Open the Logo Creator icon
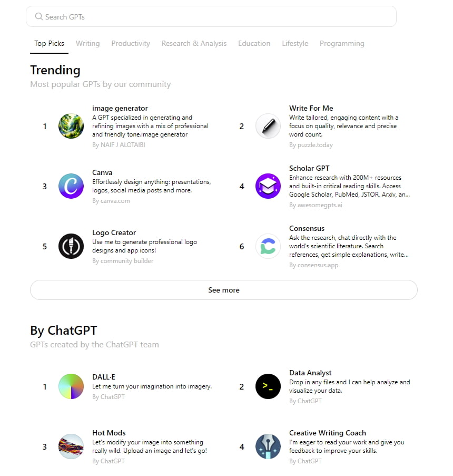The height and width of the screenshot is (476, 453). pos(71,246)
